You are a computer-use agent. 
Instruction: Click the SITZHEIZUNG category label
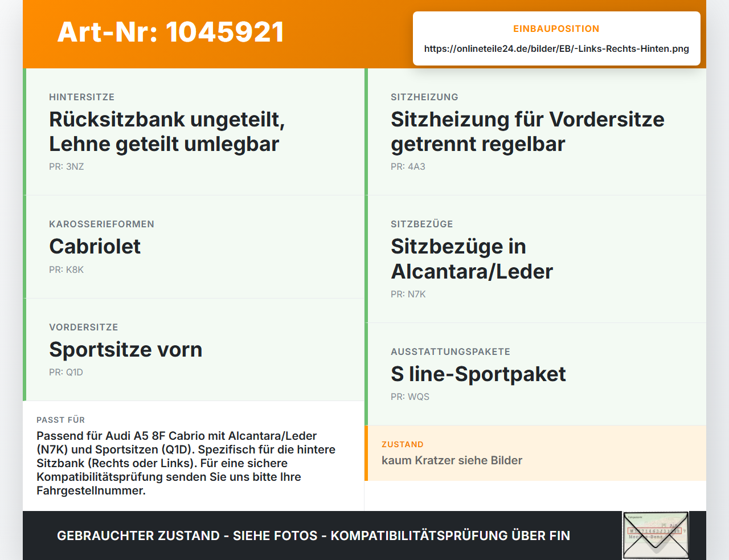(424, 97)
